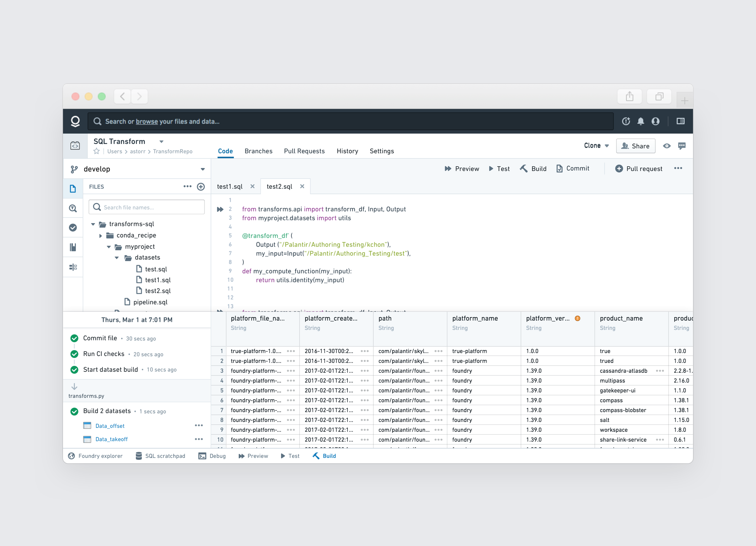Screen dimensions: 756x546
Task: Expand the conda_recipe folder
Action: (101, 236)
